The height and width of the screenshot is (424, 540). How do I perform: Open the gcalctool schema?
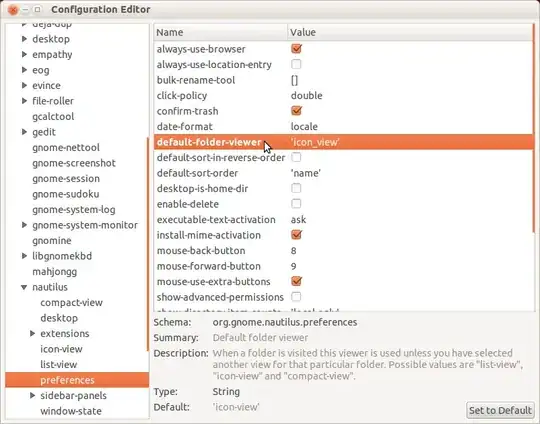(x=53, y=116)
